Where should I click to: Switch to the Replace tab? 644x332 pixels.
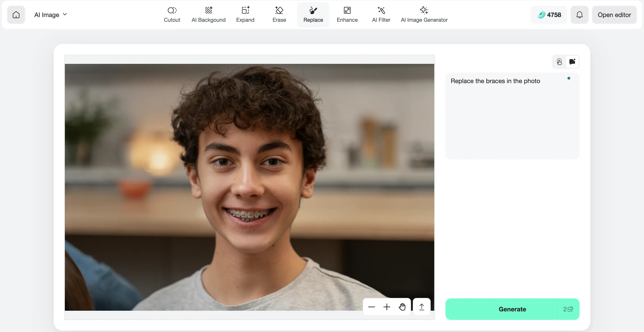(x=313, y=14)
